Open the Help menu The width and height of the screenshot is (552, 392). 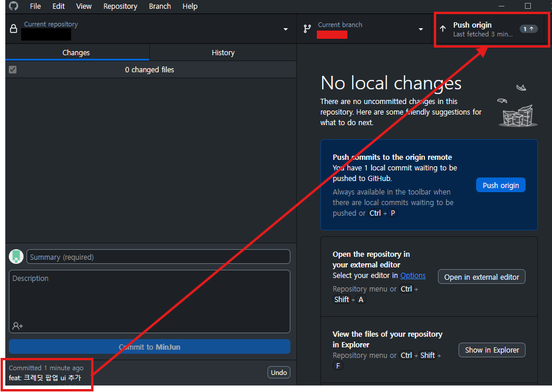click(190, 6)
